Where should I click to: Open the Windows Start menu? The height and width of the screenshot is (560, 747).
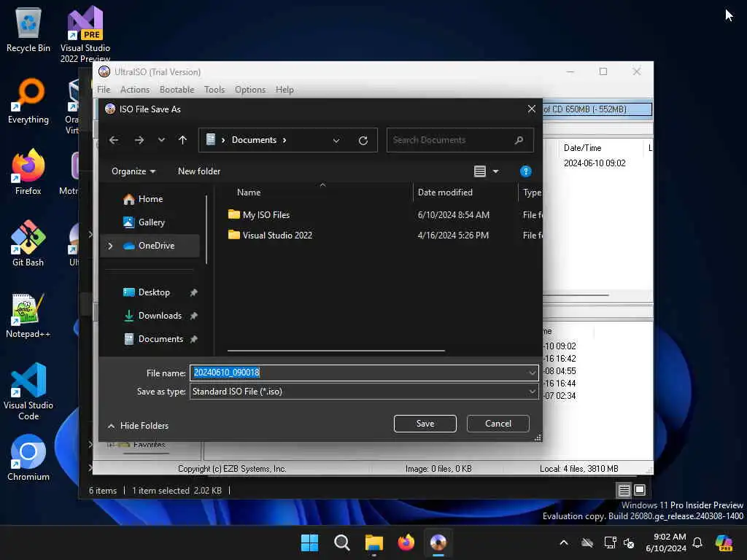pyautogui.click(x=309, y=542)
